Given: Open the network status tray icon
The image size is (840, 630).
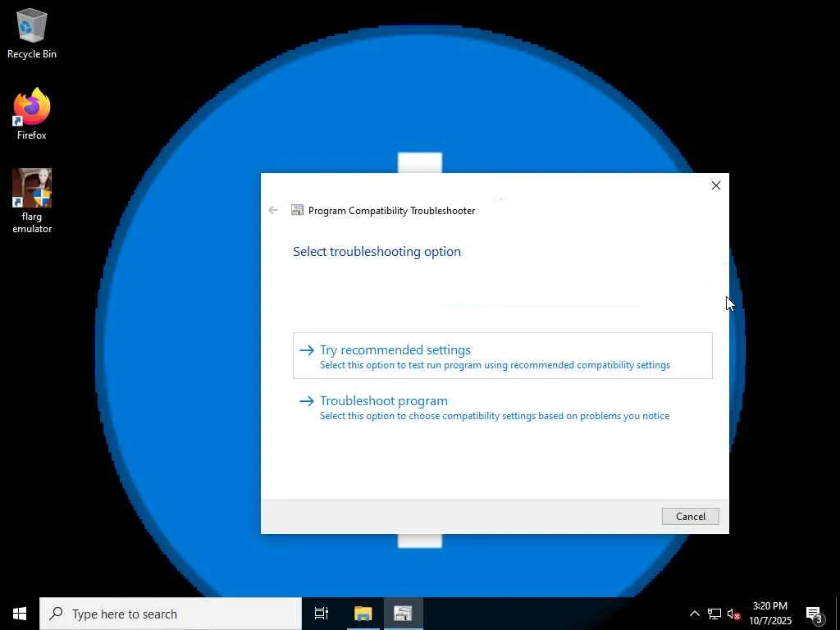Looking at the screenshot, I should click(x=714, y=614).
